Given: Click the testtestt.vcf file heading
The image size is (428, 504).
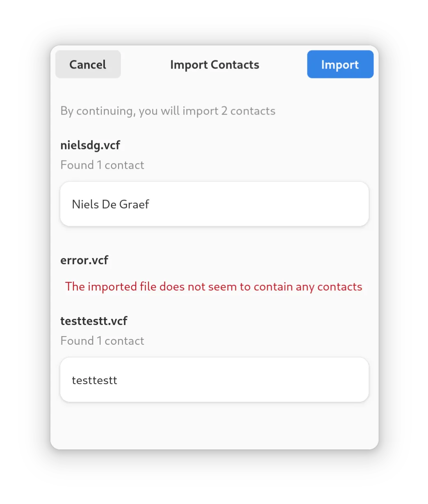Looking at the screenshot, I should point(94,321).
